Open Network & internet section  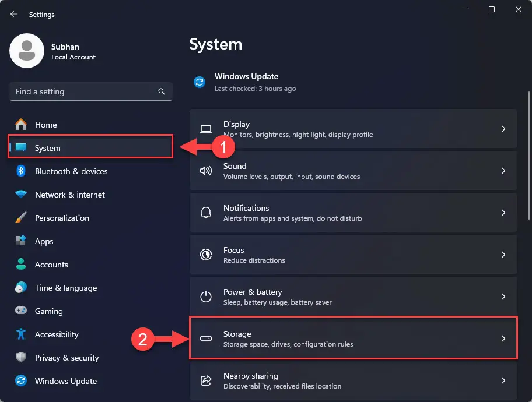point(91,194)
